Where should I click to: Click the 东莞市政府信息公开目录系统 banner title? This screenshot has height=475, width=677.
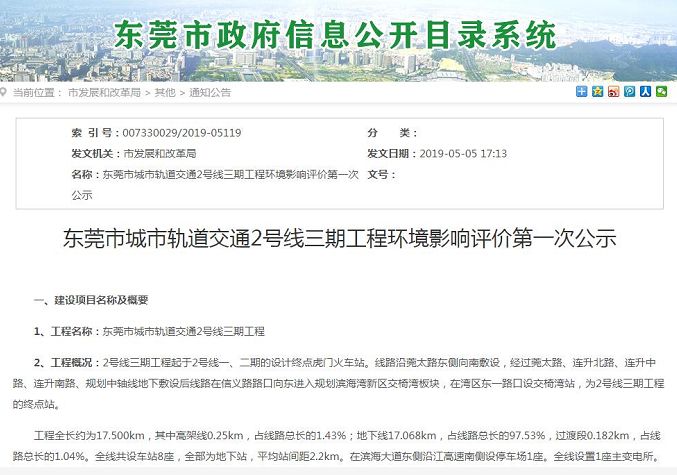tap(335, 35)
